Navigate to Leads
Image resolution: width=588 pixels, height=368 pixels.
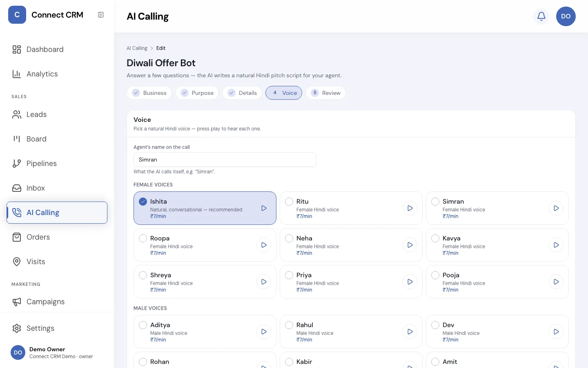coord(57,114)
